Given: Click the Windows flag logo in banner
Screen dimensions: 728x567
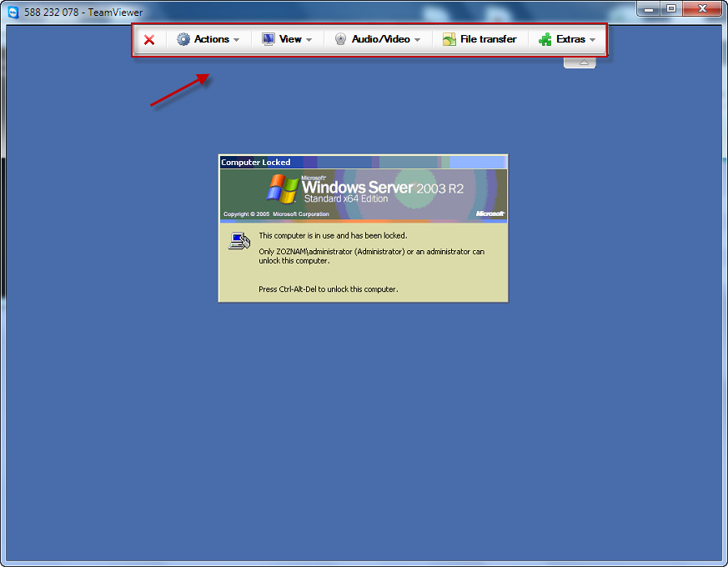Looking at the screenshot, I should click(x=283, y=189).
